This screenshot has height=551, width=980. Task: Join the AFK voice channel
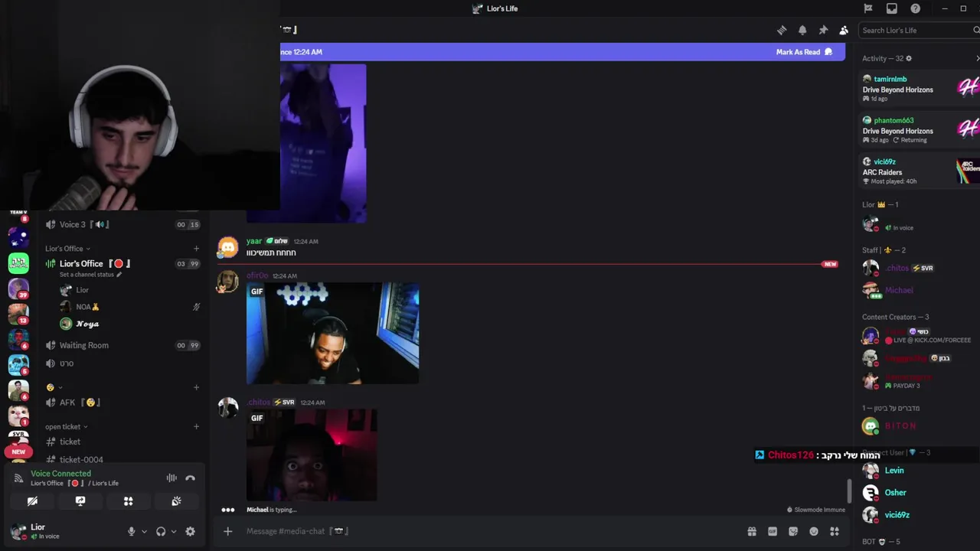122,403
